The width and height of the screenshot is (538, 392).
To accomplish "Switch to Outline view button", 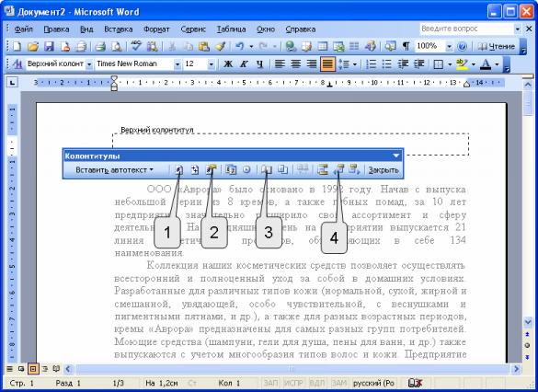I will [x=45, y=369].
